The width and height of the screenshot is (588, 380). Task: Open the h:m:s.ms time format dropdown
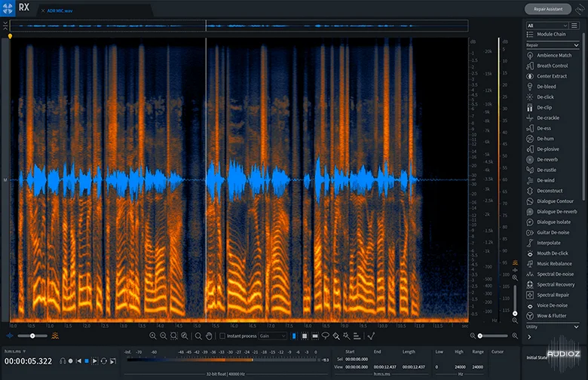tap(15, 351)
